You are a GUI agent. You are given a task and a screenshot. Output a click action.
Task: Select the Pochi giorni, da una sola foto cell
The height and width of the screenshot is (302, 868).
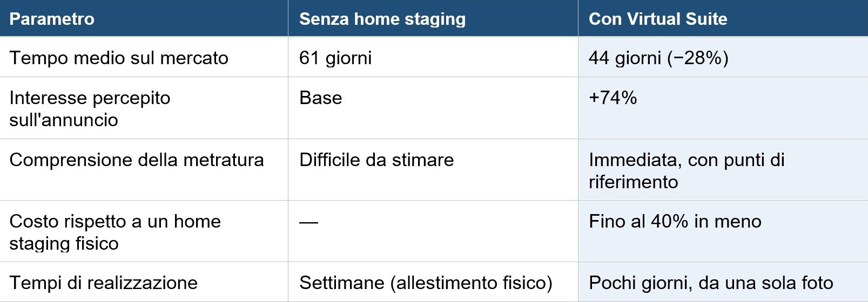point(723,282)
